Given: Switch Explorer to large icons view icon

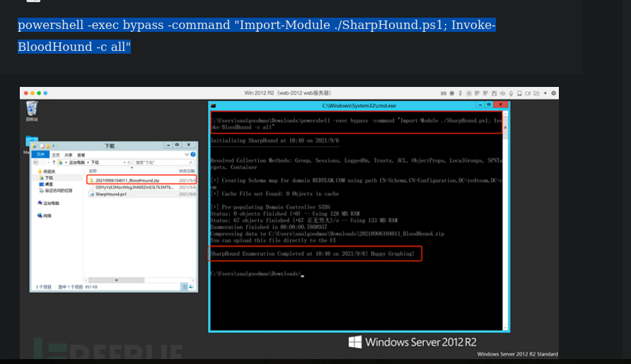Looking at the screenshot, I should click(x=191, y=287).
